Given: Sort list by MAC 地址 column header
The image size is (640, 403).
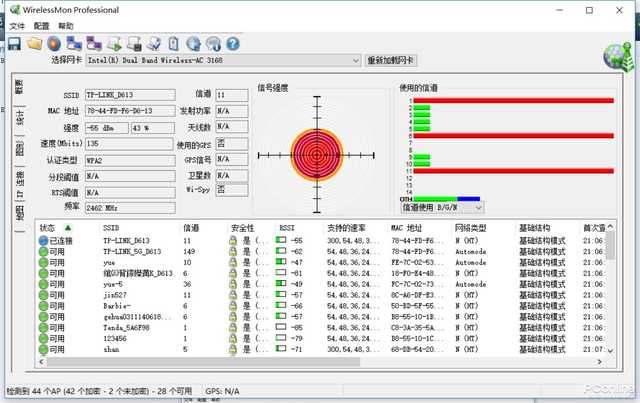Looking at the screenshot, I should point(406,228).
